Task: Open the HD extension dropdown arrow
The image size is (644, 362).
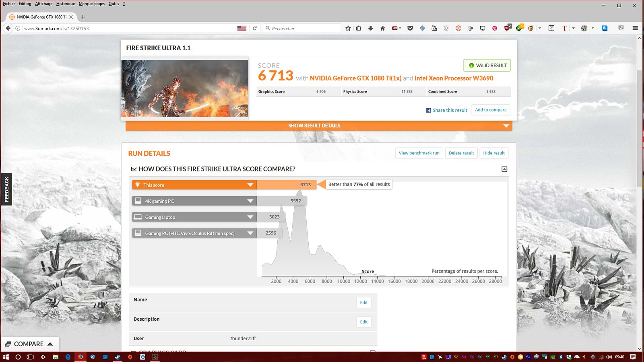Action: pos(400,28)
